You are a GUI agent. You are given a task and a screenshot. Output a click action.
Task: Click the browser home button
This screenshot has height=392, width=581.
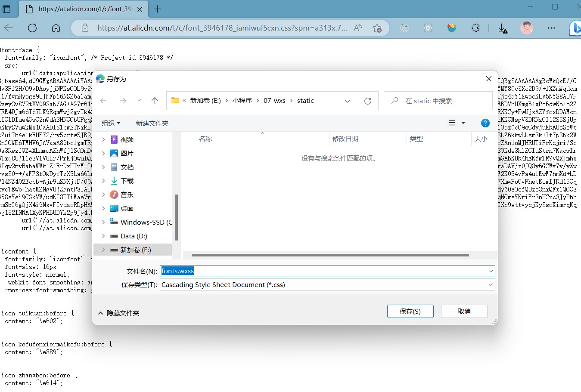(56, 28)
